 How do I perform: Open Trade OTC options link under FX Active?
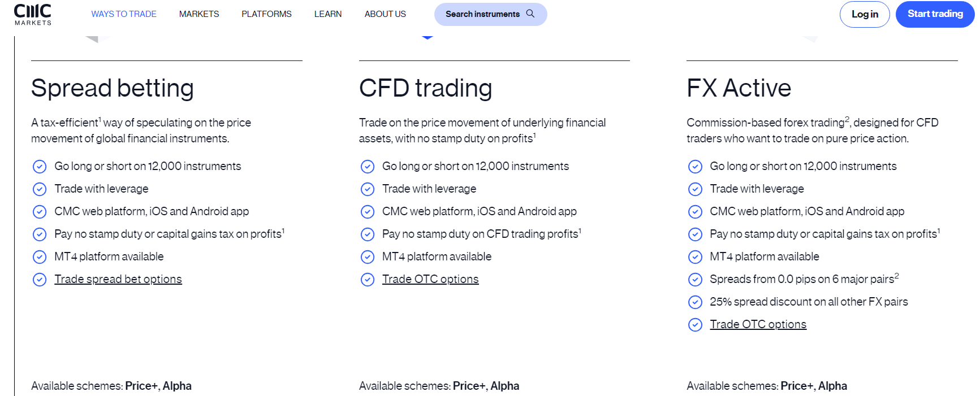tap(758, 324)
